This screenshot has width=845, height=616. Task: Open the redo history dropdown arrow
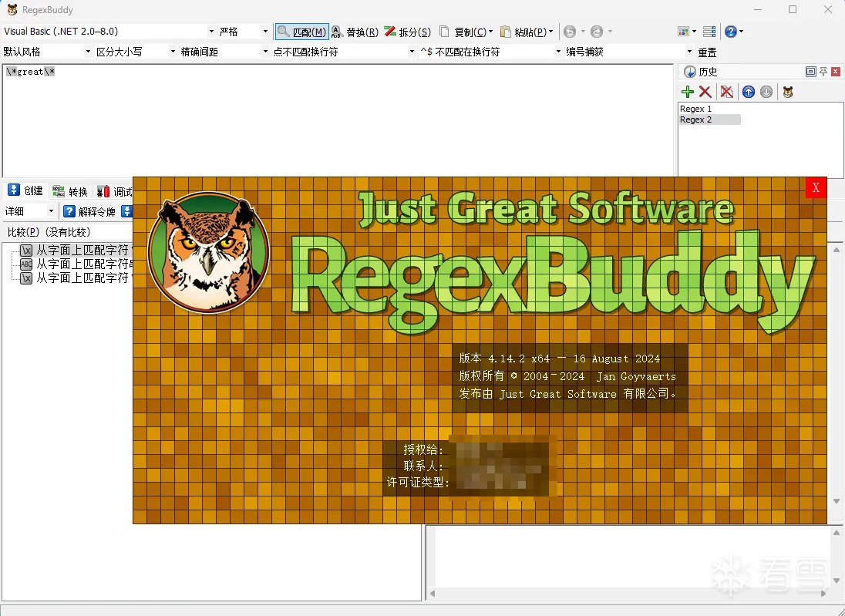[x=610, y=32]
